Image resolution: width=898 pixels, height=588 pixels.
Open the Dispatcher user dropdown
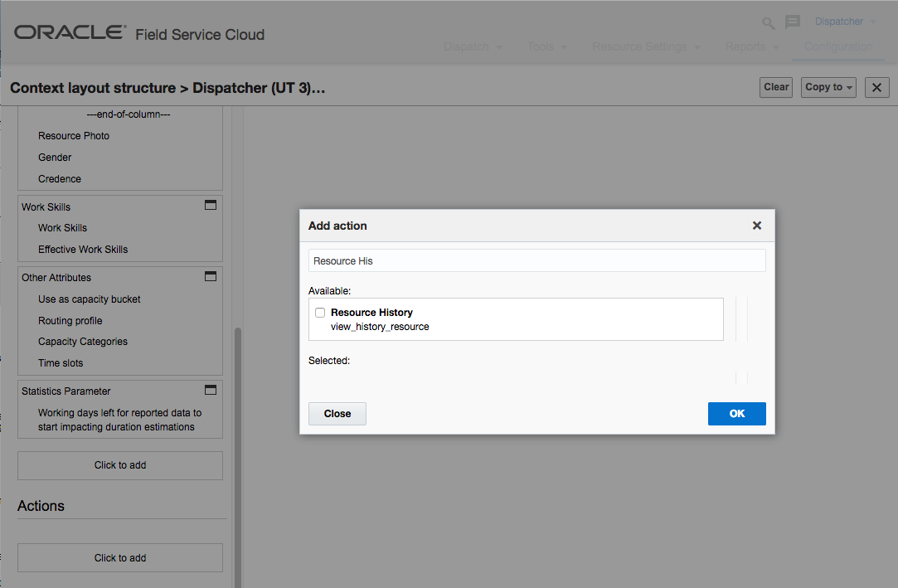[x=845, y=22]
